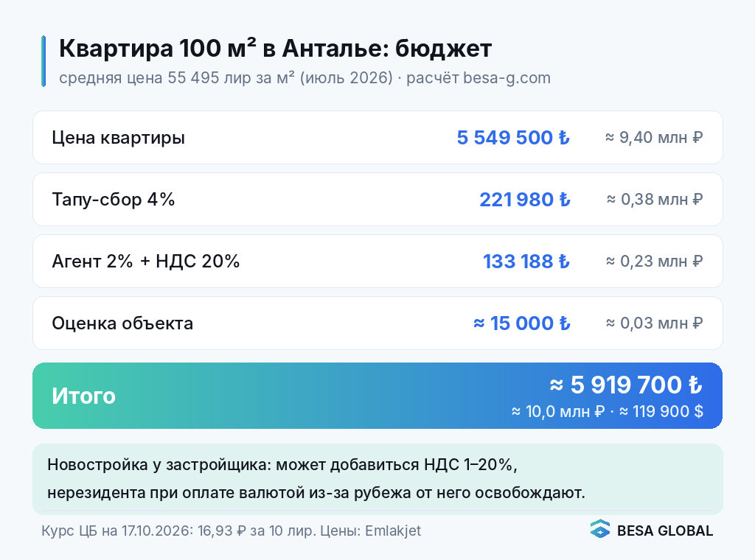Click the '≈ 9,40 млн ₽' amount
Image resolution: width=755 pixels, height=560 pixels.
[654, 138]
